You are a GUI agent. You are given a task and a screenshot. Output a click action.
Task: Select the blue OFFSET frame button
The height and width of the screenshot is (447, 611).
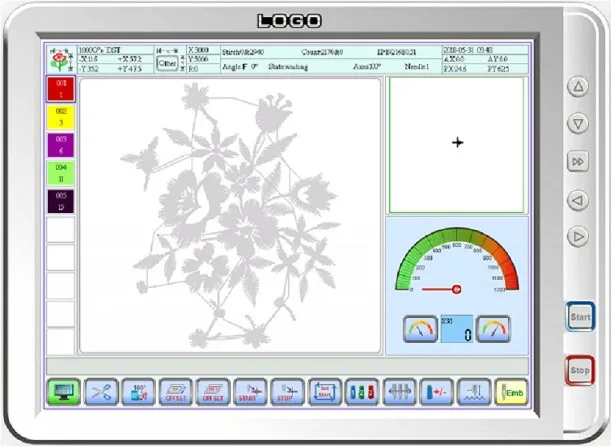click(x=176, y=392)
